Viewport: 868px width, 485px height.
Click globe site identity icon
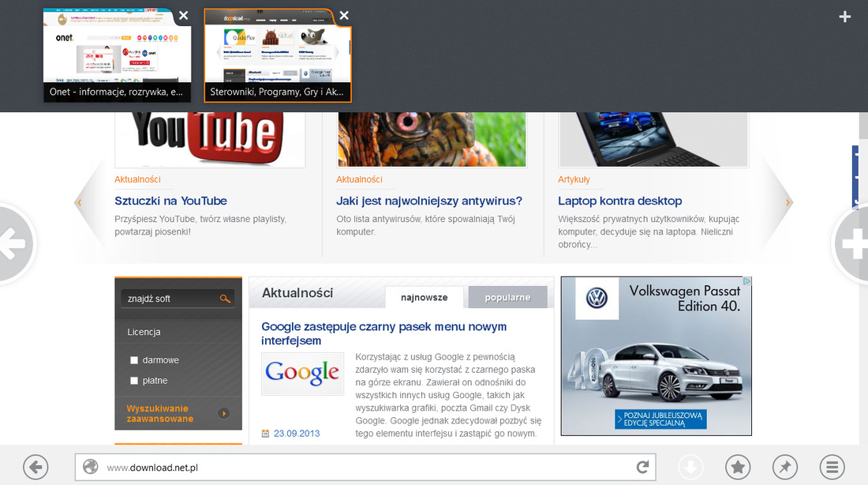point(90,468)
